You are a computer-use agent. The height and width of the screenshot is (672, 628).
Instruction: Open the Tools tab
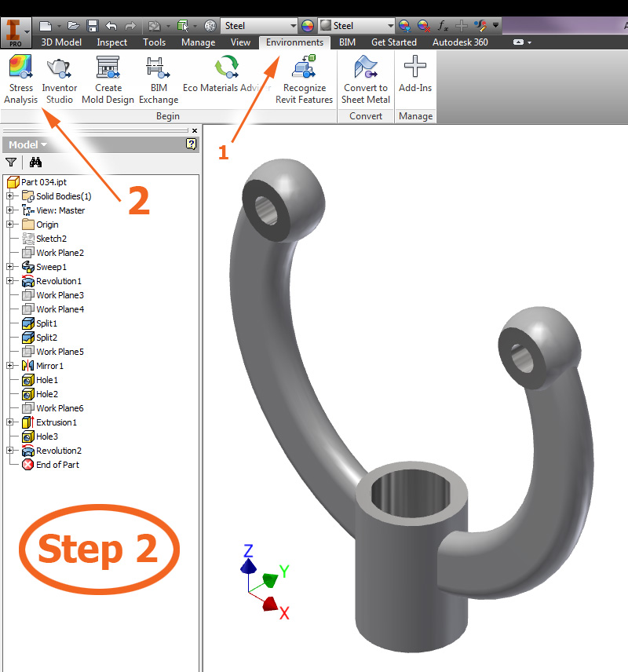[x=154, y=42]
